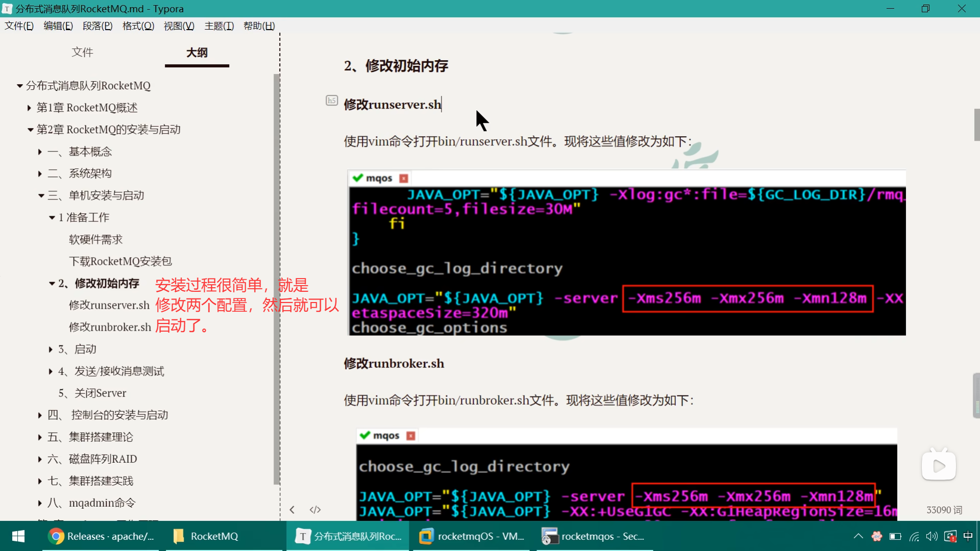Toggle source code mode icon
Screen dimensions: 980x551
click(315, 510)
